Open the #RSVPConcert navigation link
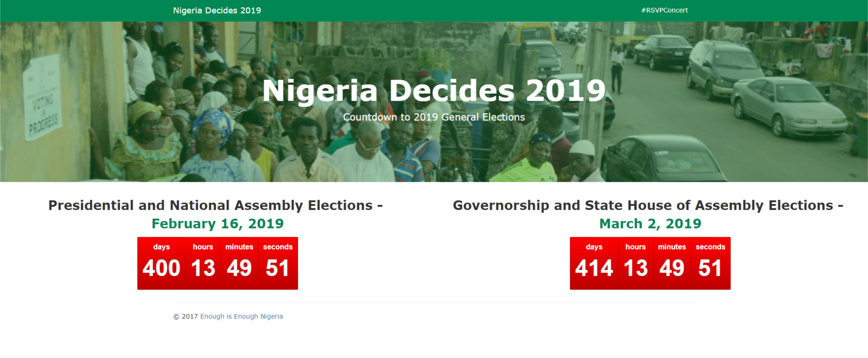Viewport: 868px width, 358px height. (x=664, y=10)
